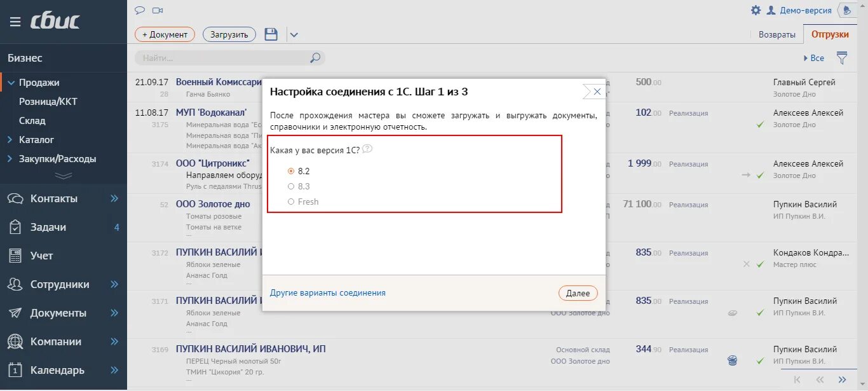Click the Загрузить button
The width and height of the screenshot is (868, 391).
pos(229,34)
